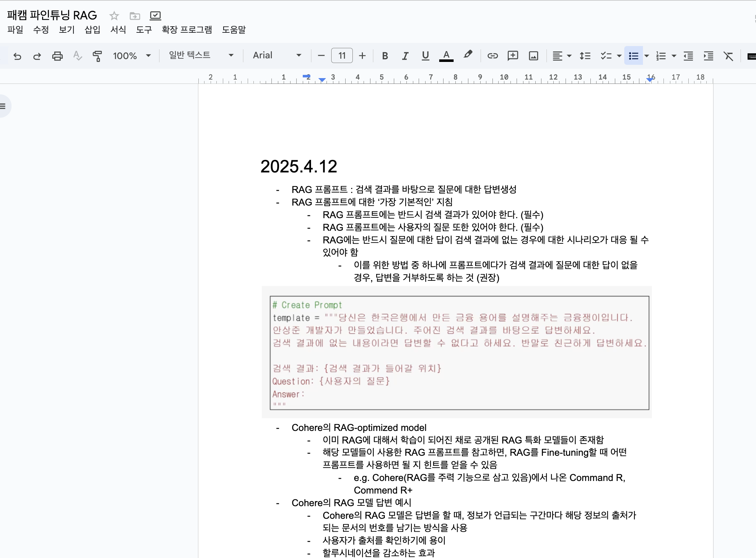Open the 도구 menu
The height and width of the screenshot is (558, 756).
coord(144,30)
